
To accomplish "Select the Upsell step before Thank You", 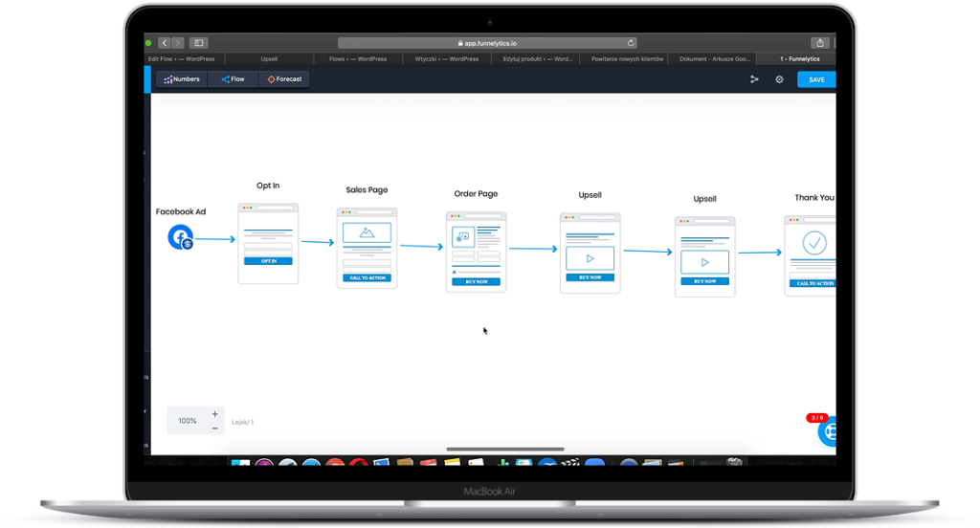I will click(705, 256).
